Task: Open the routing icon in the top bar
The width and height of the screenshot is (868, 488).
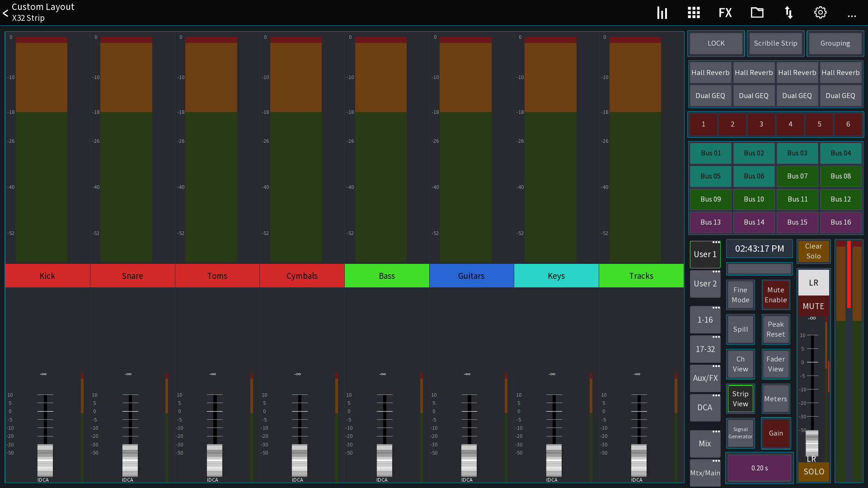Action: point(788,12)
